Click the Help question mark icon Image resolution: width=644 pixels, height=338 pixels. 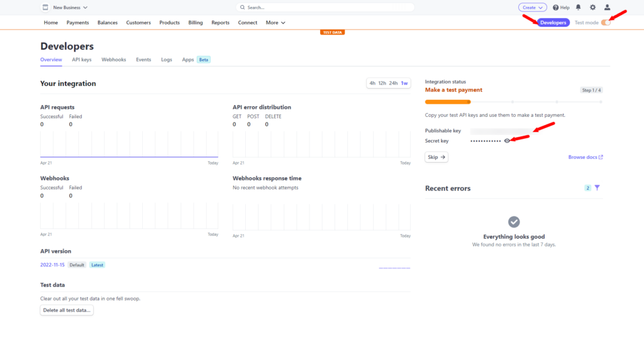click(556, 8)
